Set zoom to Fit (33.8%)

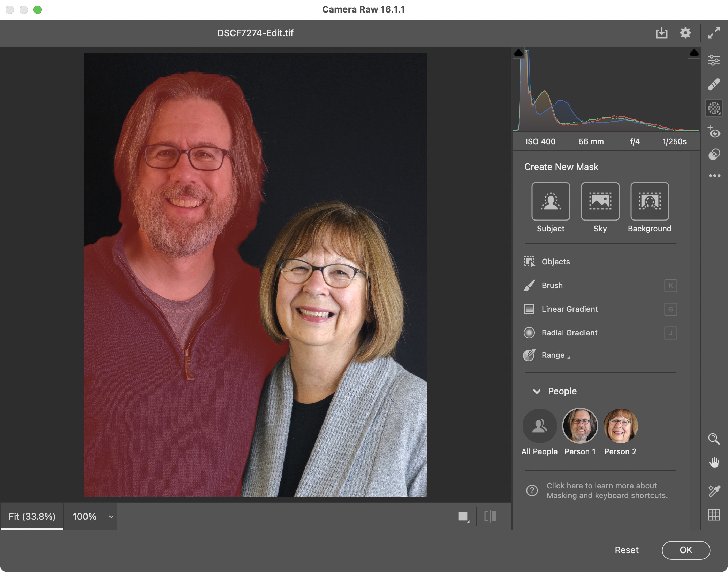coord(32,516)
